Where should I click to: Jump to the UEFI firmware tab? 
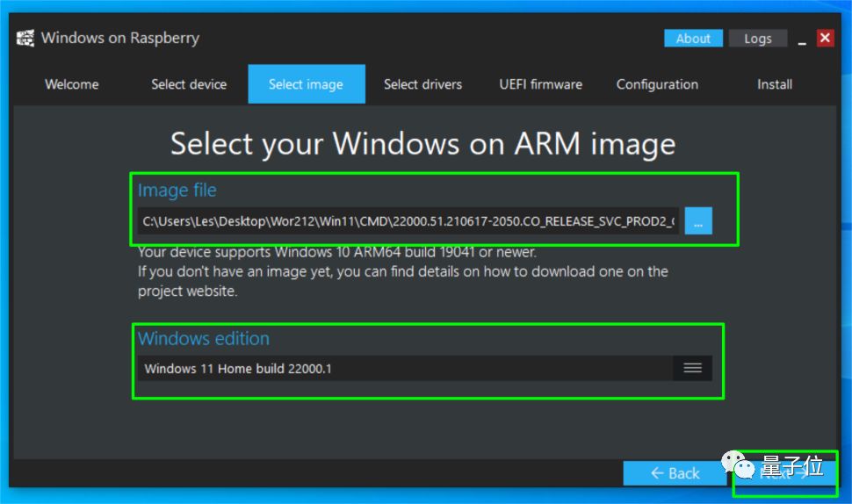(540, 84)
